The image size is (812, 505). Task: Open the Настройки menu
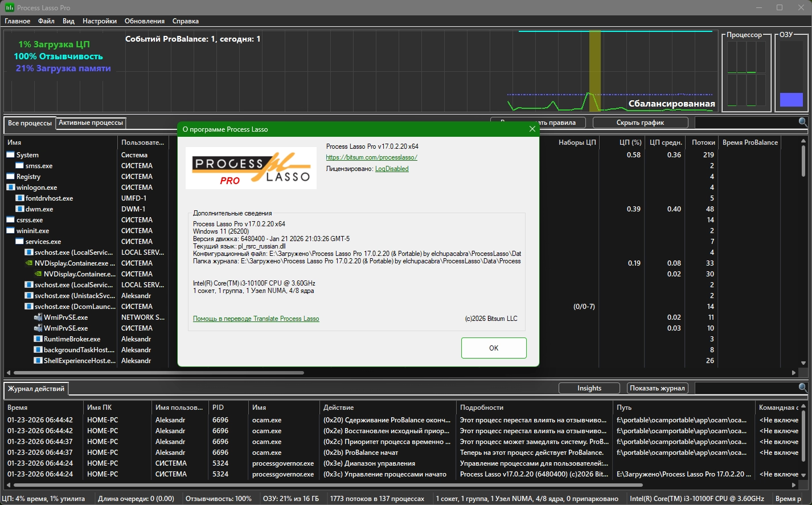100,21
